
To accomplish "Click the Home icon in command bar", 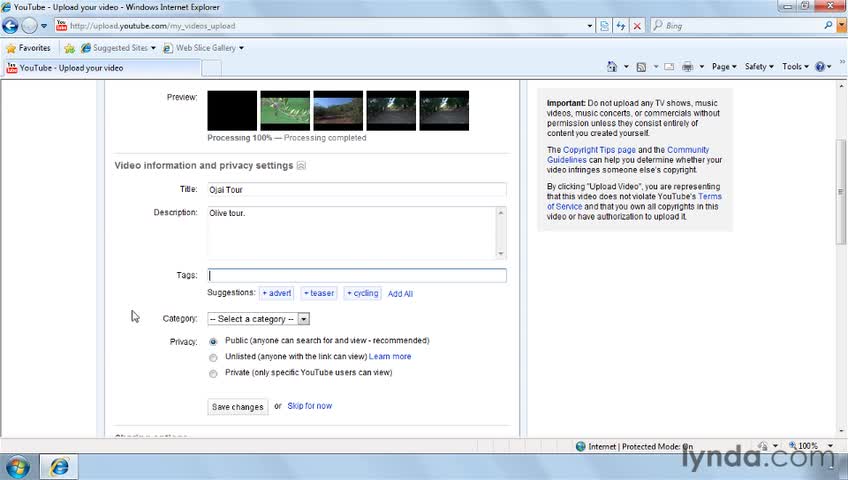I will [612, 66].
